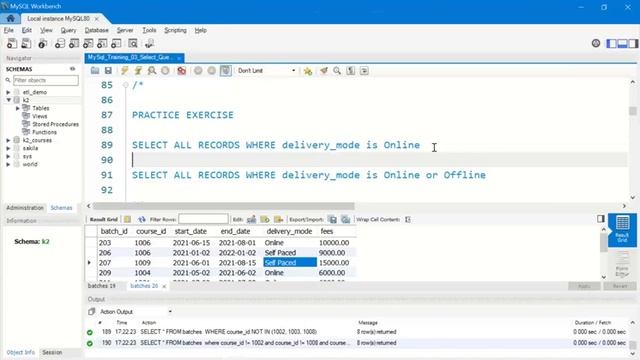Open the Database menu
The image size is (640, 360).
(x=96, y=30)
